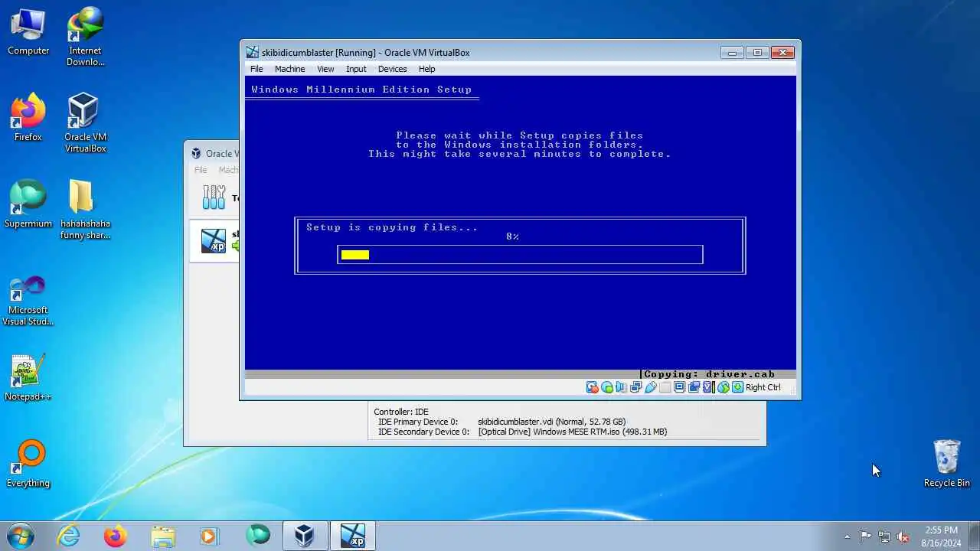Open the Firefox desktop shortcut
The height and width of the screenshot is (551, 980).
click(28, 118)
